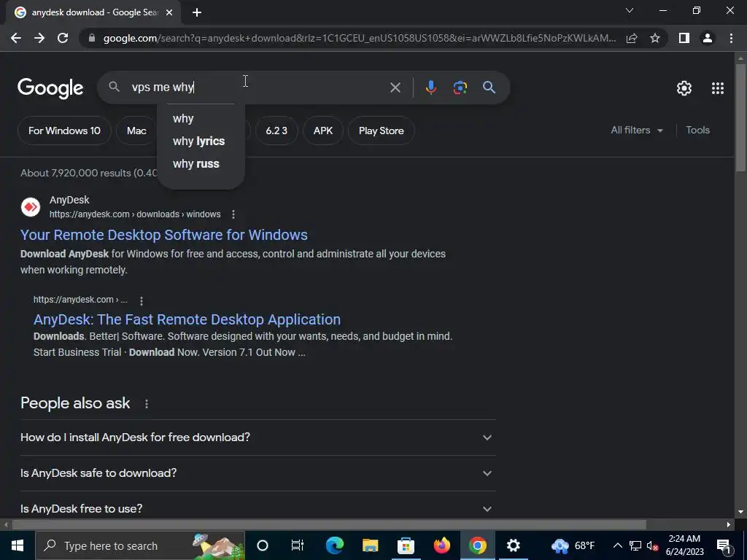Click the anydesk.com downloads windows URL
747x560 pixels.
(x=135, y=214)
